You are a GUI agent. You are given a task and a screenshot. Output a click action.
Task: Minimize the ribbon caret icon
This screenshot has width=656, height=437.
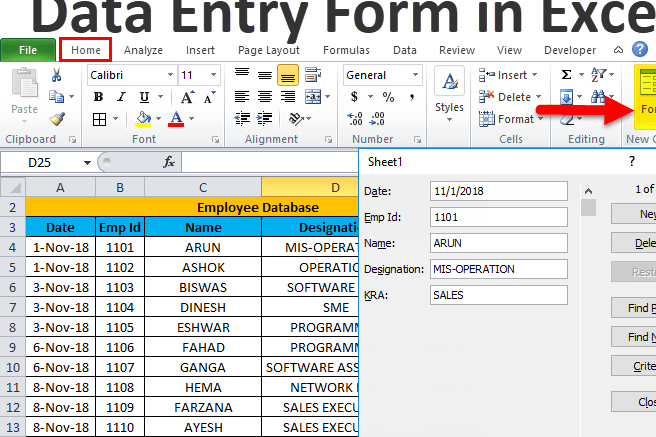618,50
